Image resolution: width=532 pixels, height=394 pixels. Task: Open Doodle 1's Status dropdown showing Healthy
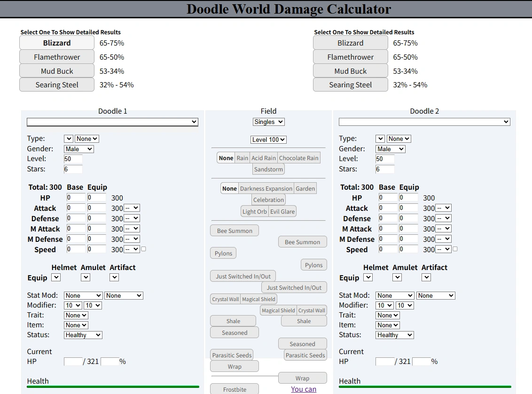click(83, 335)
